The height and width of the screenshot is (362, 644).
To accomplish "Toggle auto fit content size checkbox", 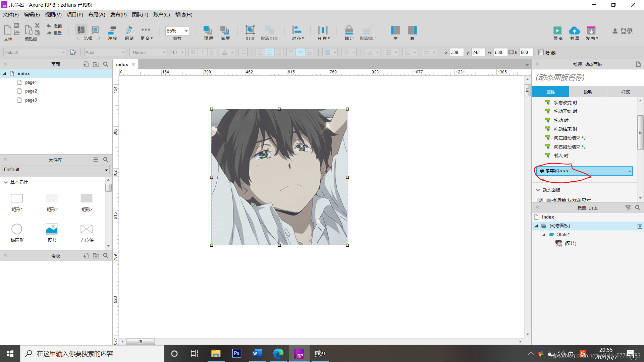I will tap(540, 200).
